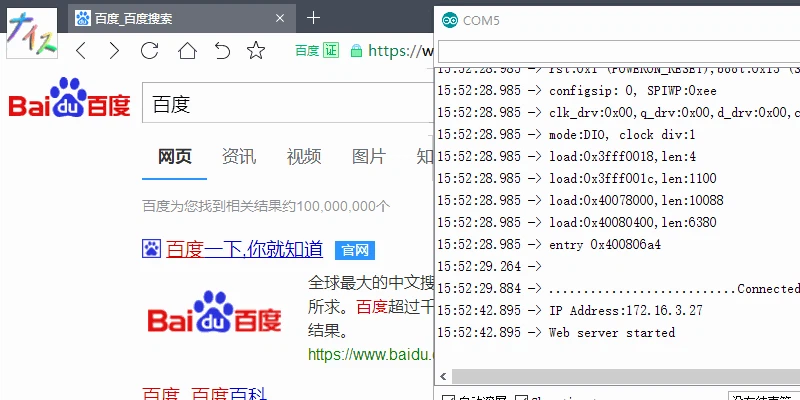Image resolution: width=800 pixels, height=400 pixels.
Task: Click the serial monitor horizontal scrollbar
Action: [x=626, y=377]
